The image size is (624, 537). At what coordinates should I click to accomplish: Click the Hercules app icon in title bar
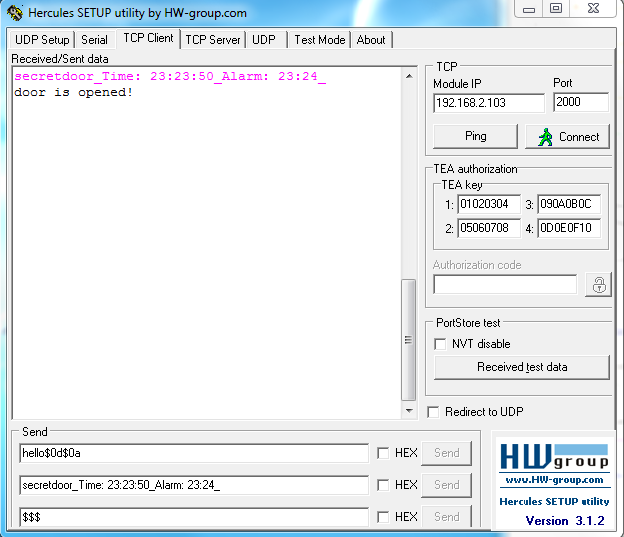pos(15,13)
